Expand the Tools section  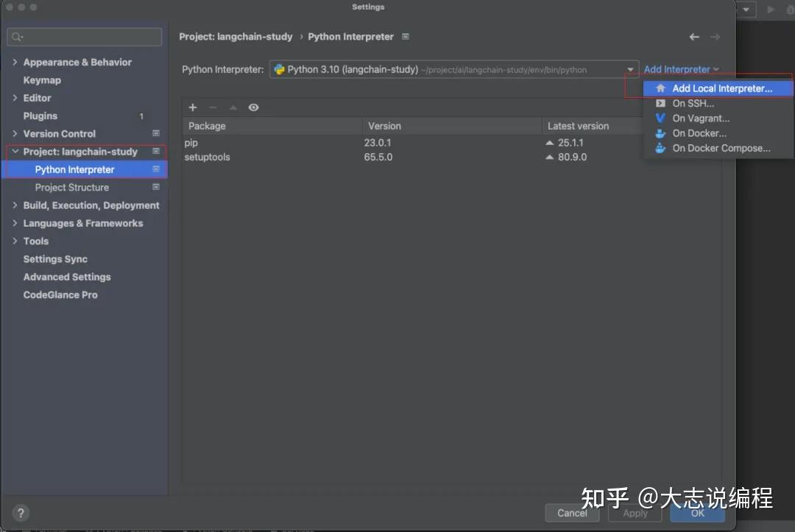(x=15, y=241)
